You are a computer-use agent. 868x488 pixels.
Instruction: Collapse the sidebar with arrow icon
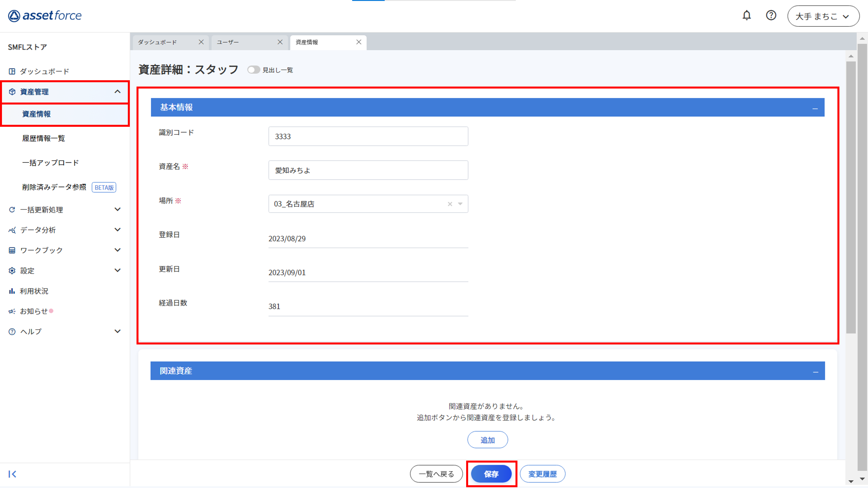pyautogui.click(x=12, y=474)
